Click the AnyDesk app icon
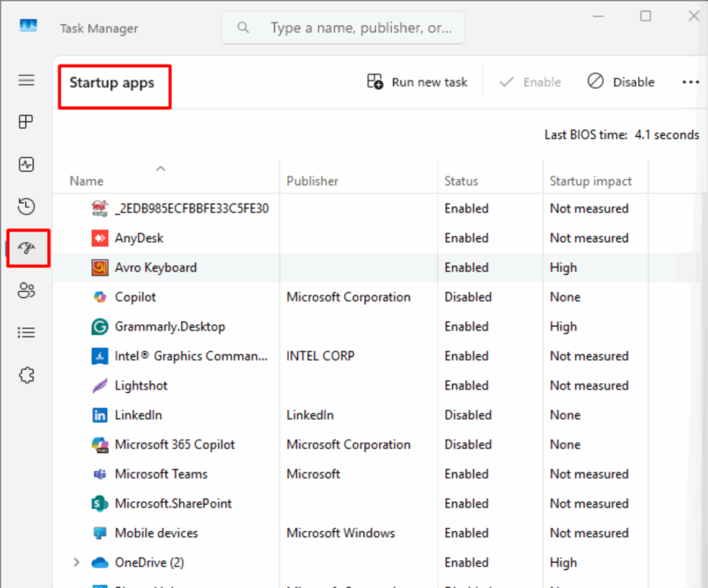The width and height of the screenshot is (708, 588). click(x=100, y=238)
